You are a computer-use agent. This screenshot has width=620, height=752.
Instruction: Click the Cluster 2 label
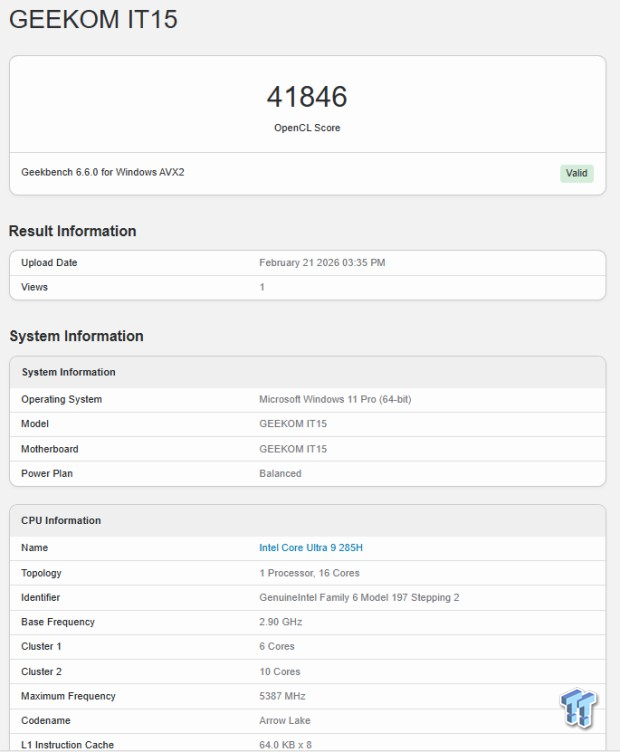41,672
